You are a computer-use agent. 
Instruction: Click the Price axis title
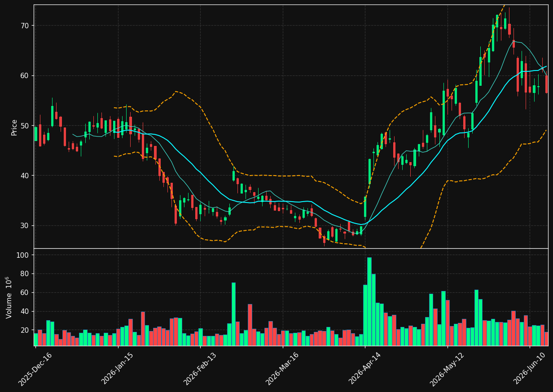point(14,127)
